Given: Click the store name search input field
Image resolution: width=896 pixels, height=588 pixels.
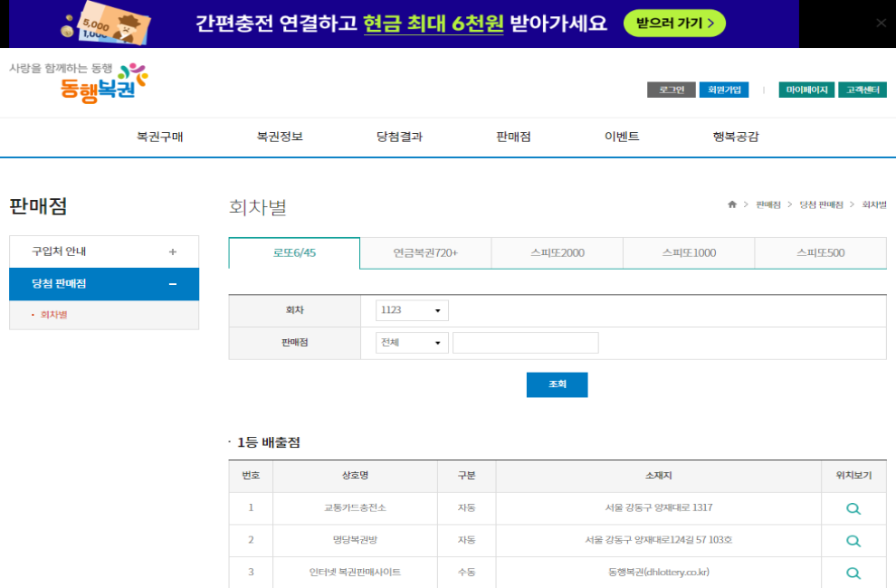Looking at the screenshot, I should [x=526, y=342].
